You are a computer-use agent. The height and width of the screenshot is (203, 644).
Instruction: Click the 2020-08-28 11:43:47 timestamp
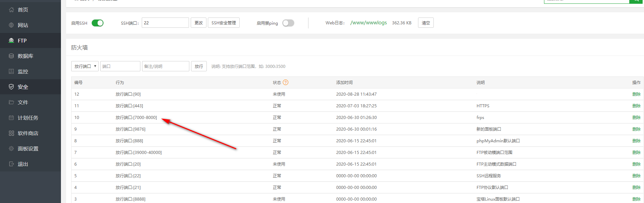tap(356, 94)
